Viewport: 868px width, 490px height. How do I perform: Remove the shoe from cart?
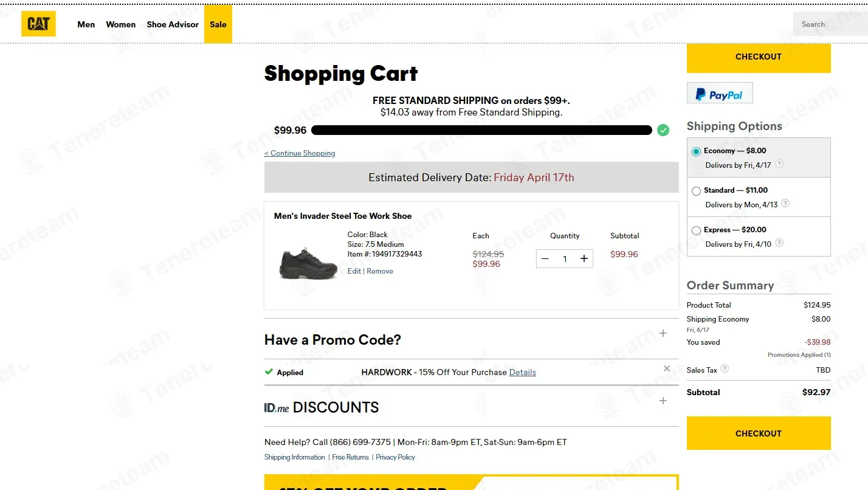click(x=380, y=271)
